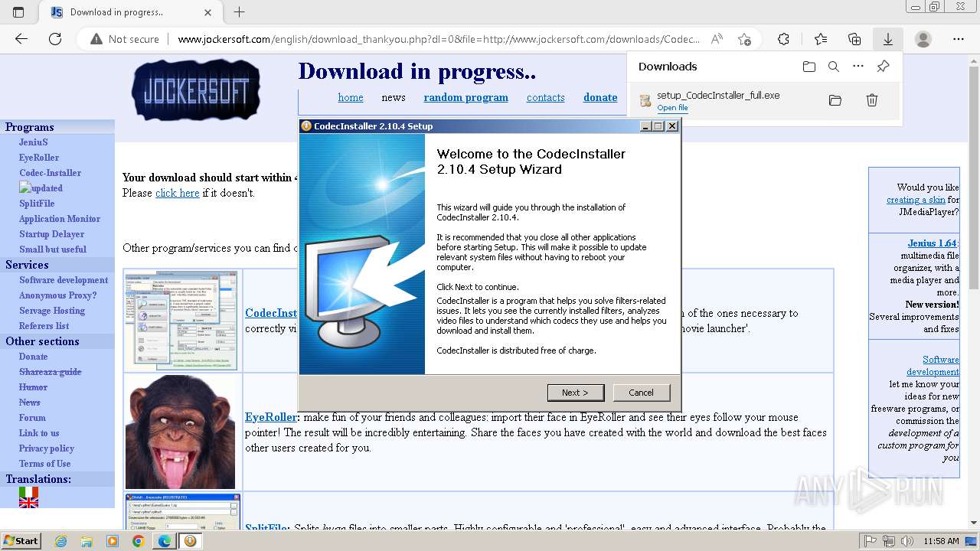
Task: Open file link under setup_CodecInstaller_full.exe
Action: pos(672,108)
